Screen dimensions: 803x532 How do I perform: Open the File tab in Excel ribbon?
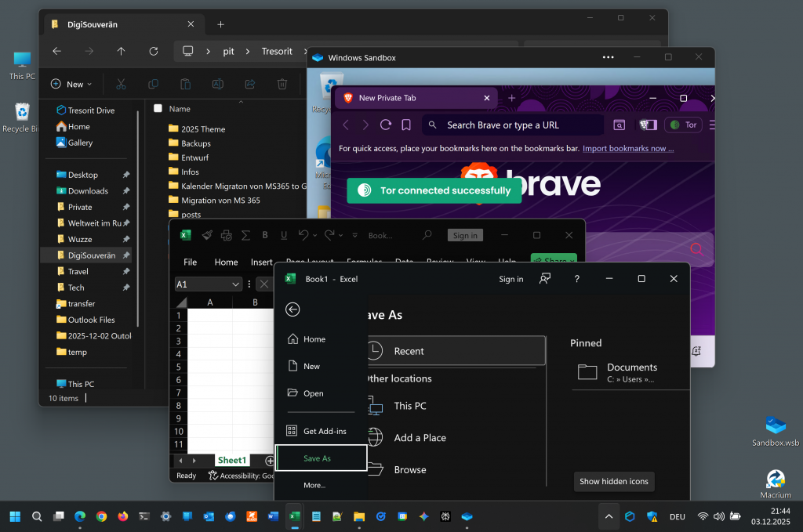pos(190,262)
